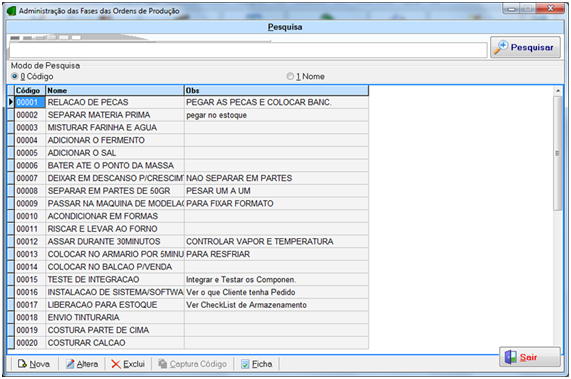This screenshot has height=379, width=571.
Task: Click Obs cell PEGAR AS PECAS E COLOCAR BANC.
Action: pyautogui.click(x=276, y=102)
